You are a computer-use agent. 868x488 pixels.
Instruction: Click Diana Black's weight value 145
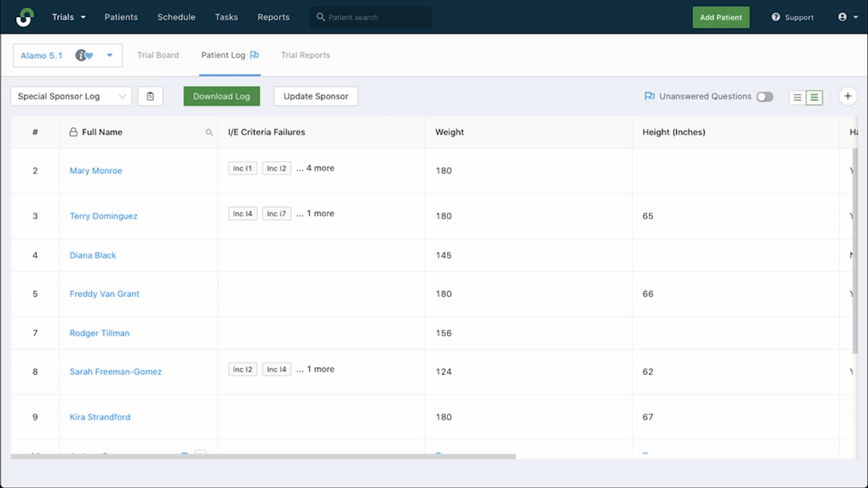[x=443, y=255]
